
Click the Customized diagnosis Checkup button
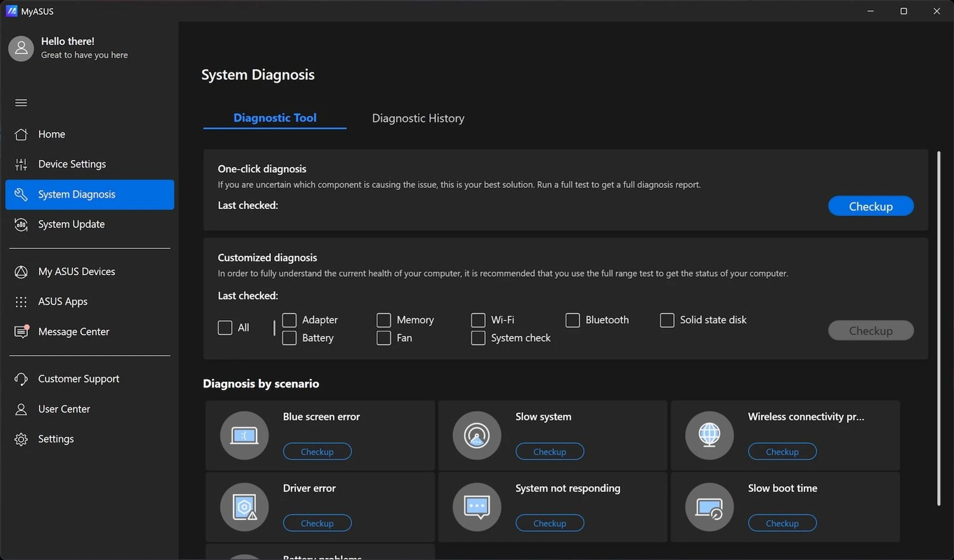pos(871,330)
